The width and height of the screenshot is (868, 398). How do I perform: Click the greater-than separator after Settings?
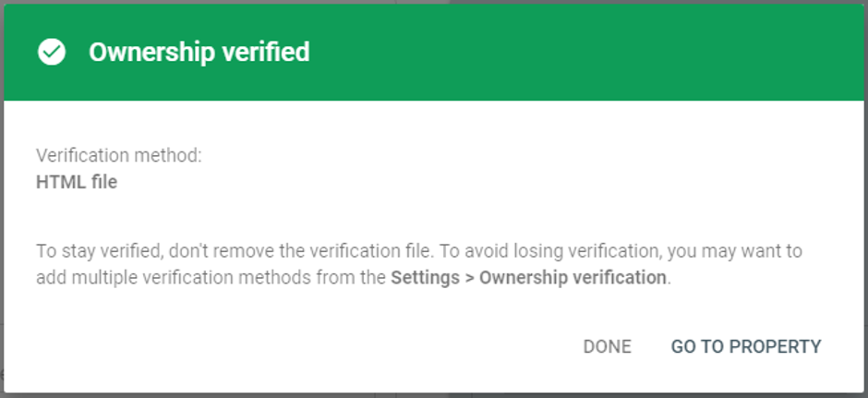point(469,278)
